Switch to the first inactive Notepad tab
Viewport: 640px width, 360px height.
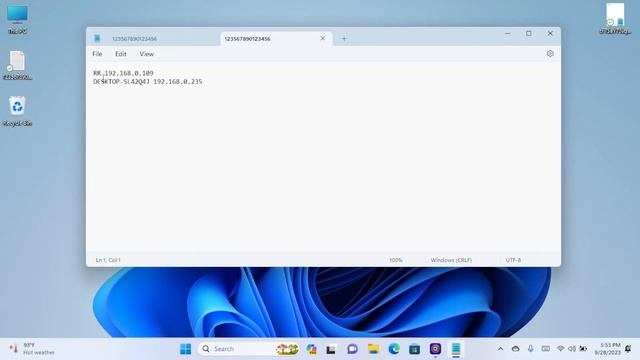tap(155, 39)
